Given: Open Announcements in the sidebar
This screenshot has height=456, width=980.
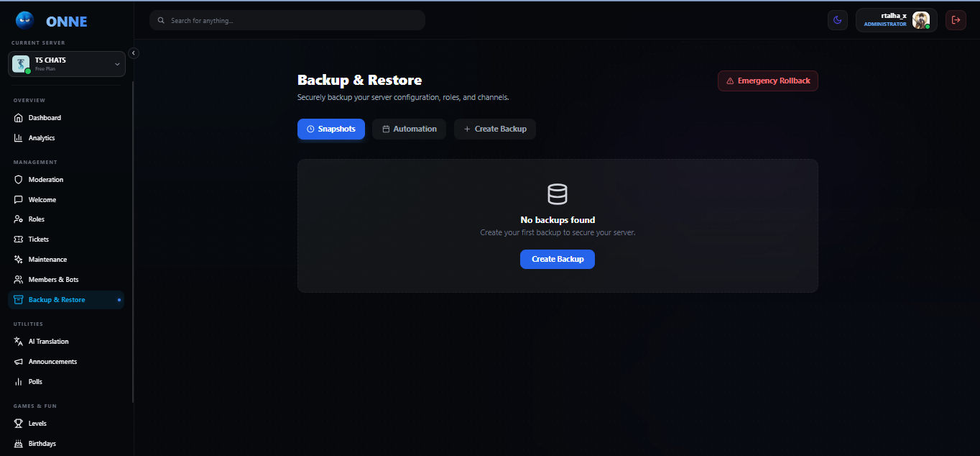Looking at the screenshot, I should coord(52,362).
